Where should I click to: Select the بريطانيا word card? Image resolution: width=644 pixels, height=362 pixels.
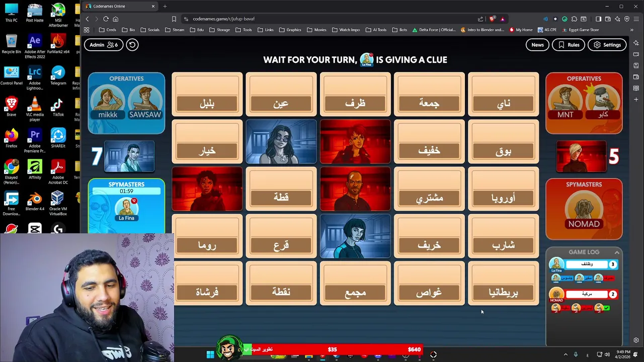point(503,284)
